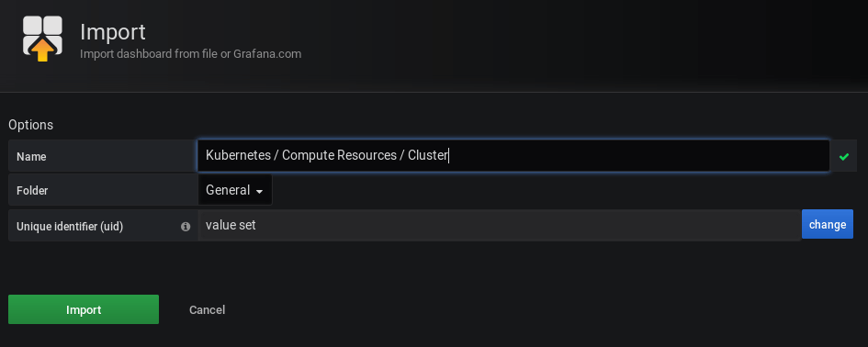Click the green Import button

(84, 309)
